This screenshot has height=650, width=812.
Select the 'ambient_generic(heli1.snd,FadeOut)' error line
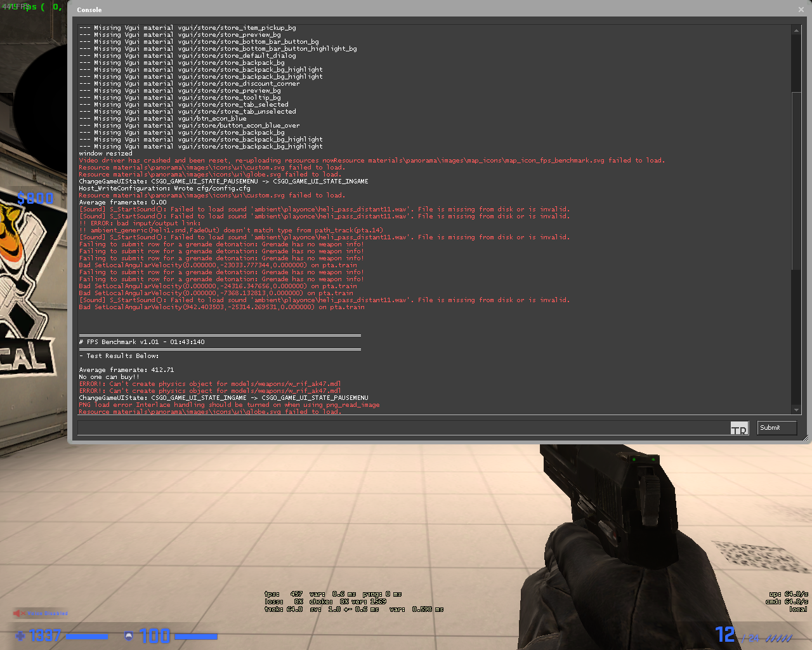231,230
